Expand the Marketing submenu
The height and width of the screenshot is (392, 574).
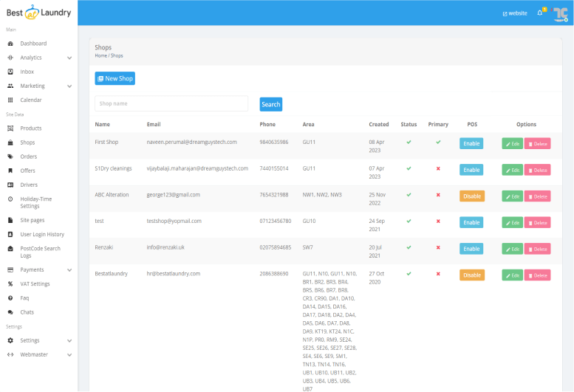(x=69, y=86)
